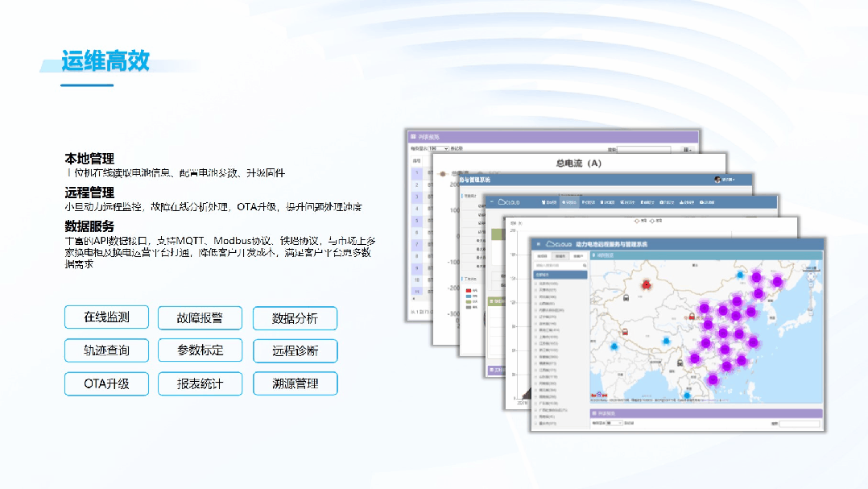Click the user avatar in blue header

pos(717,180)
